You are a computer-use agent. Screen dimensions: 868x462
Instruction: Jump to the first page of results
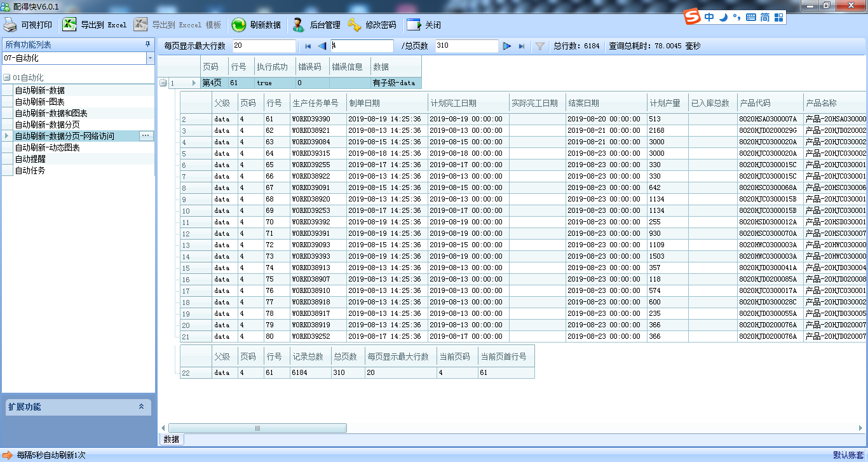[x=308, y=46]
